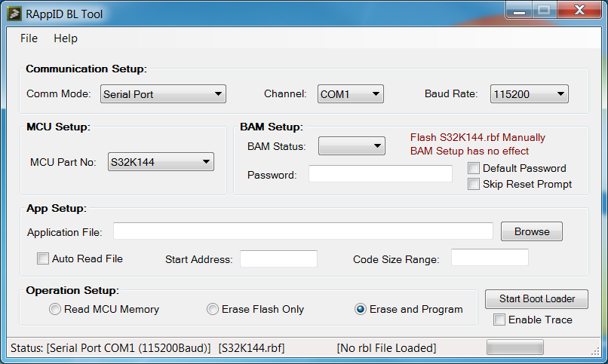Focus the Start Address field
Screen dimensions: 608x364
point(279,258)
